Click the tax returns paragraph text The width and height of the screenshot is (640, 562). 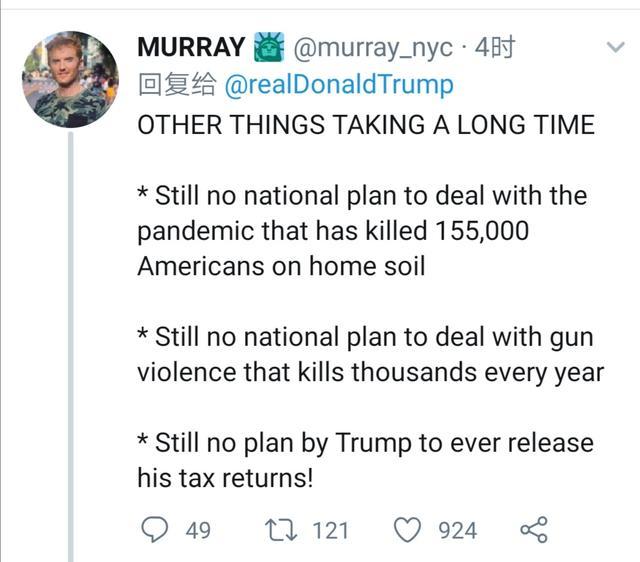click(364, 460)
